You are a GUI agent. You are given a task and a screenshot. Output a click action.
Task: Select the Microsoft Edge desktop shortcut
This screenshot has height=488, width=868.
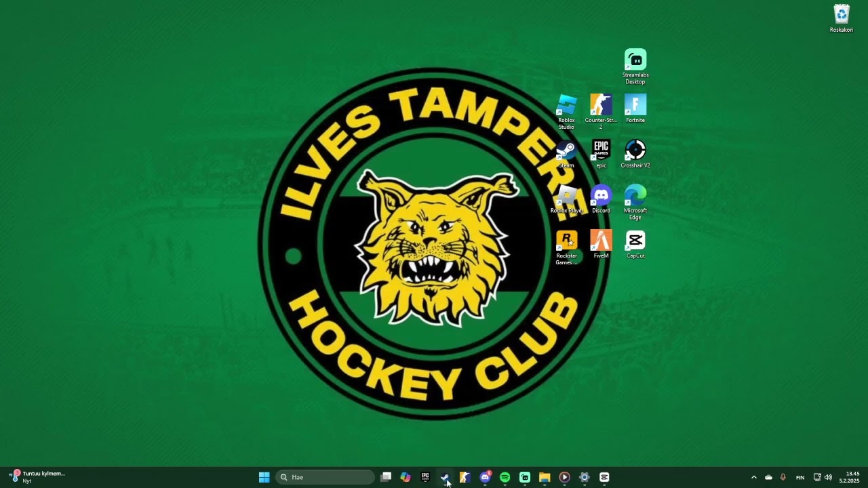pos(635,202)
